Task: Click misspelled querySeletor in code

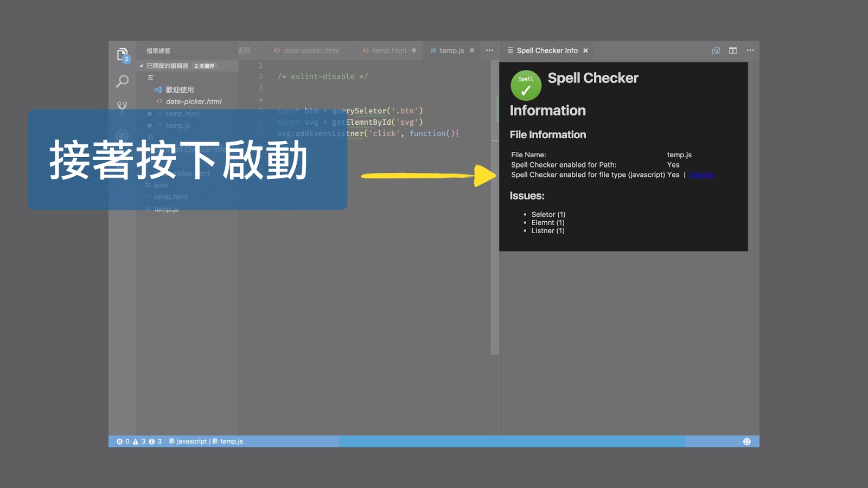Action: [x=360, y=111]
